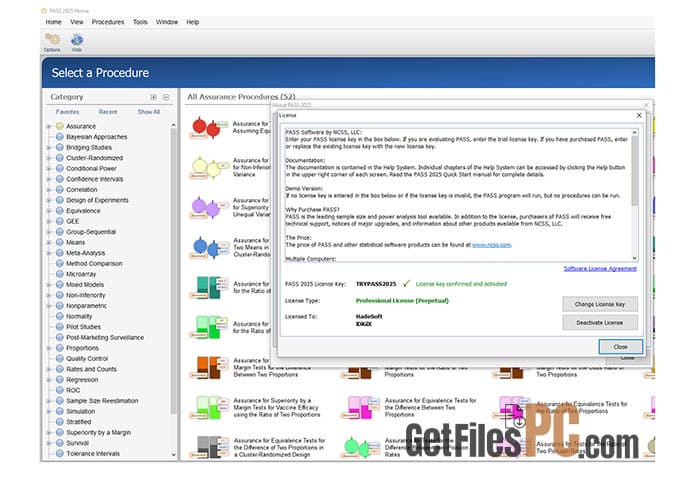Select the Tolerance Intervals category
Viewport: 700px width, 487px height.
[x=93, y=454]
